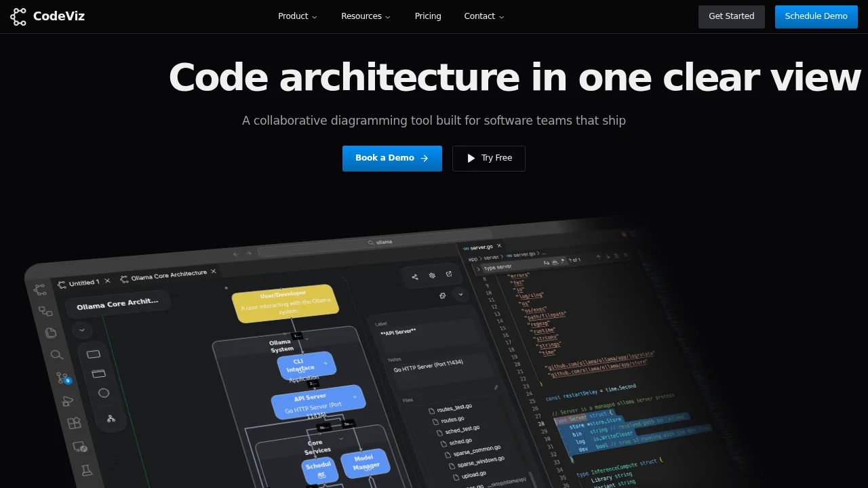
Task: Click the CodeViz logo icon
Action: pyautogui.click(x=18, y=16)
